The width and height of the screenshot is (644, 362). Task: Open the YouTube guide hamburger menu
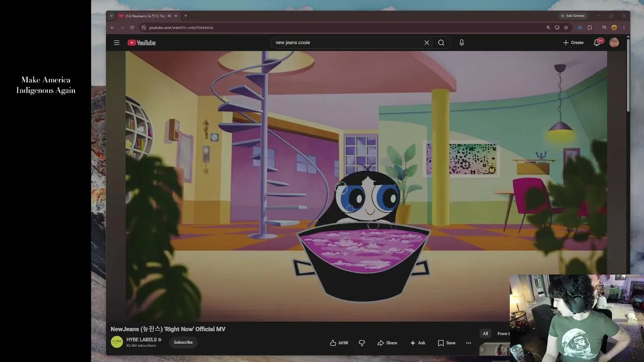point(117,43)
